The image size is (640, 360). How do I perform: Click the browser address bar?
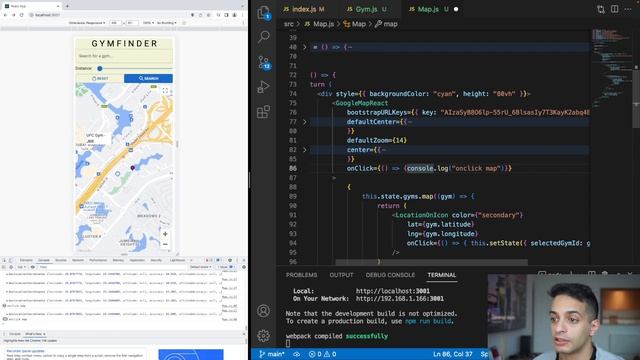click(x=108, y=15)
